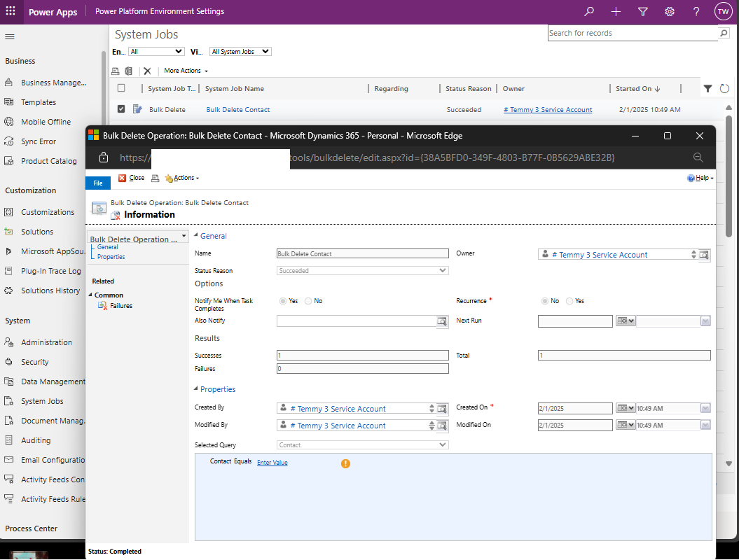
Task: Click the export icon in System Jobs toolbar
Action: (x=129, y=71)
